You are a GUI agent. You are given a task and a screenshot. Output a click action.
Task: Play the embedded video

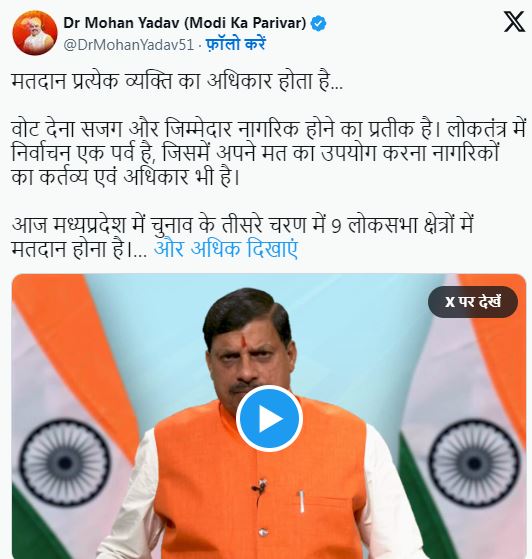point(269,418)
